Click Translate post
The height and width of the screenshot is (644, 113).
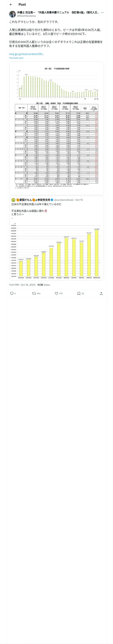(16, 58)
